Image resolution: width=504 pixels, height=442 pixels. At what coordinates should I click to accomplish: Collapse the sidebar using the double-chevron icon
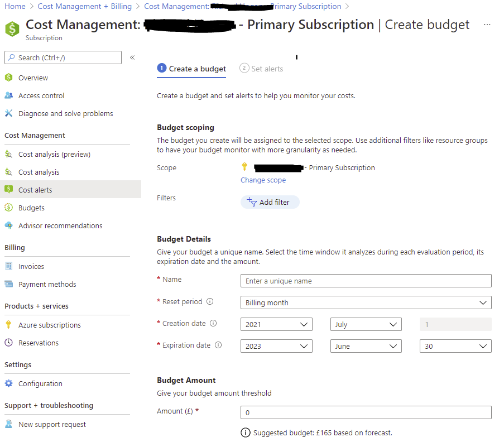[x=132, y=57]
